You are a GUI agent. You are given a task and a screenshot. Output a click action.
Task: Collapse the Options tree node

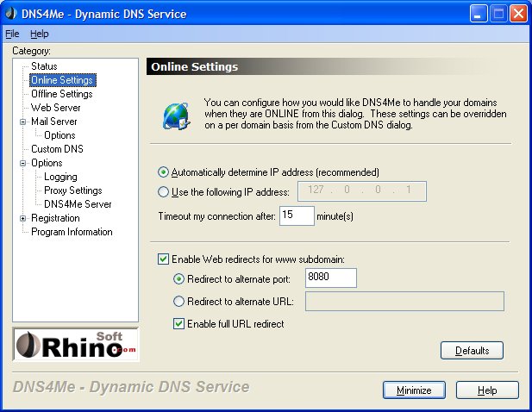22,163
